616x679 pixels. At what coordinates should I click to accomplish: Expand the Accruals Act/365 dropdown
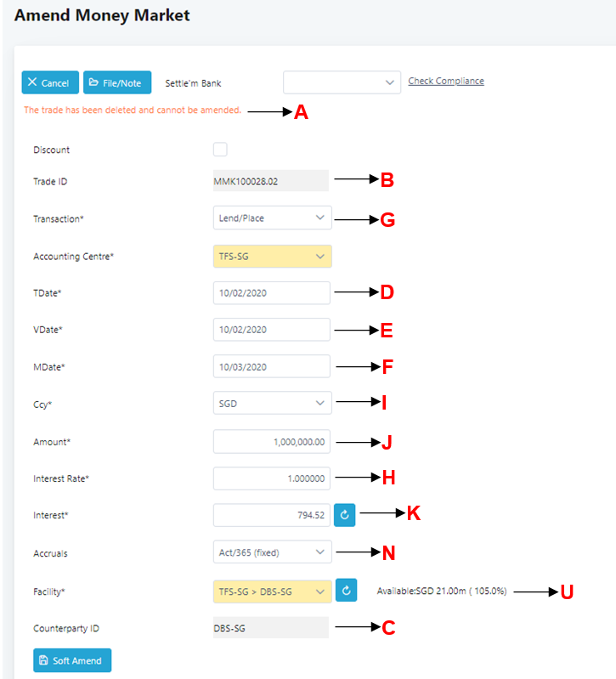coord(272,553)
